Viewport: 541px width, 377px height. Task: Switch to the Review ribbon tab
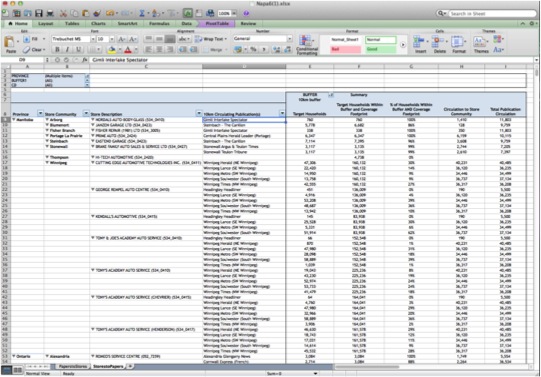click(248, 23)
